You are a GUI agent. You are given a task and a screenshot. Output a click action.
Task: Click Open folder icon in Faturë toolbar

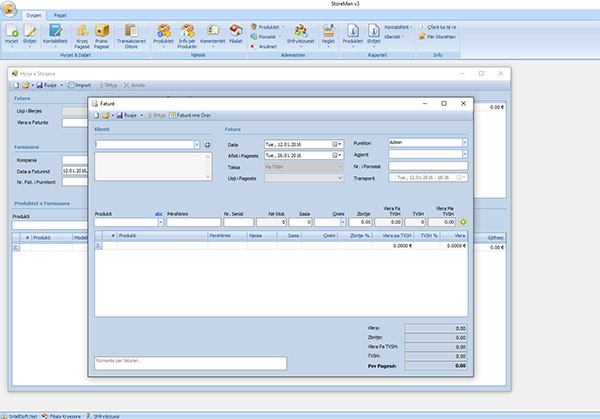[x=106, y=115]
